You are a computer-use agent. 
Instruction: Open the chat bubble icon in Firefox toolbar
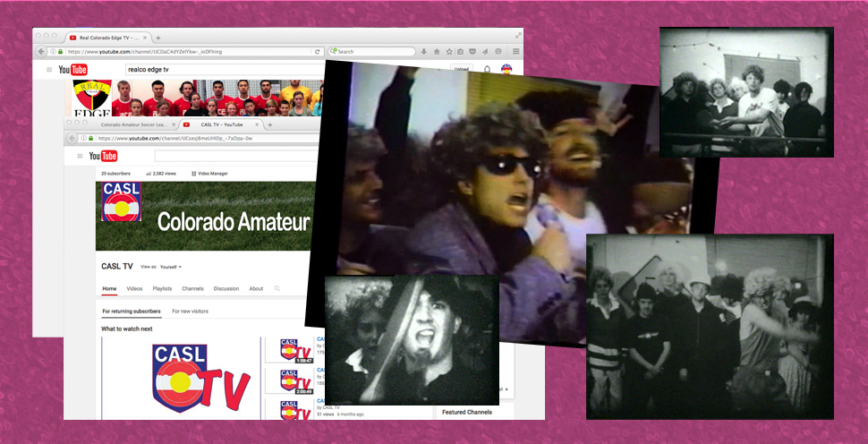[498, 52]
